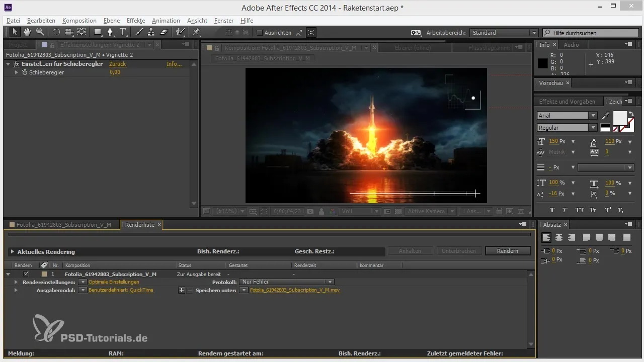Select the Eraser tool
Image resolution: width=644 pixels, height=362 pixels.
tap(164, 32)
